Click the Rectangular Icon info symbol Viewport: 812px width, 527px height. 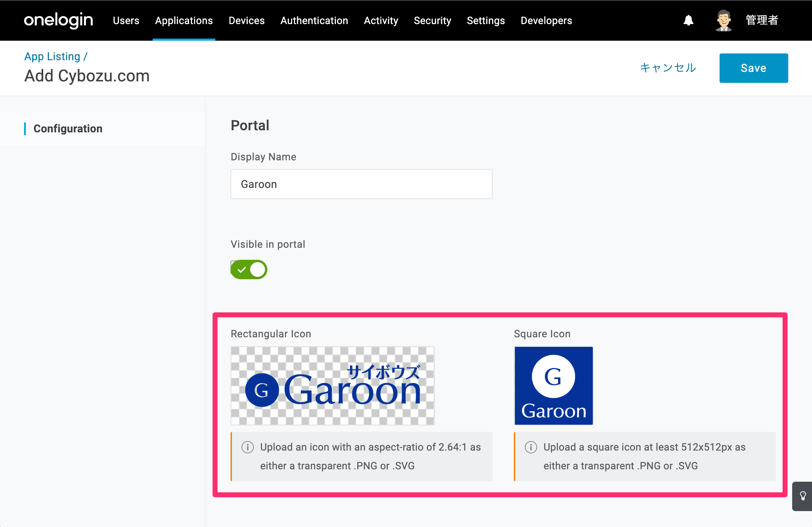(x=248, y=447)
